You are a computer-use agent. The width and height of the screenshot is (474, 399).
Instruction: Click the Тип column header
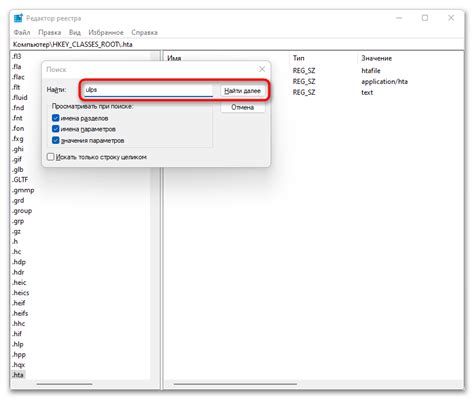298,58
